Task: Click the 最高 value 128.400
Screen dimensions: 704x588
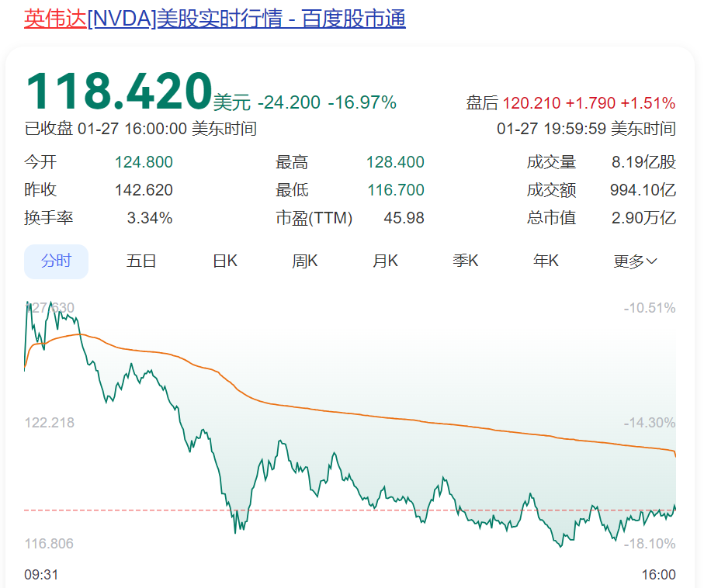Action: pos(395,162)
